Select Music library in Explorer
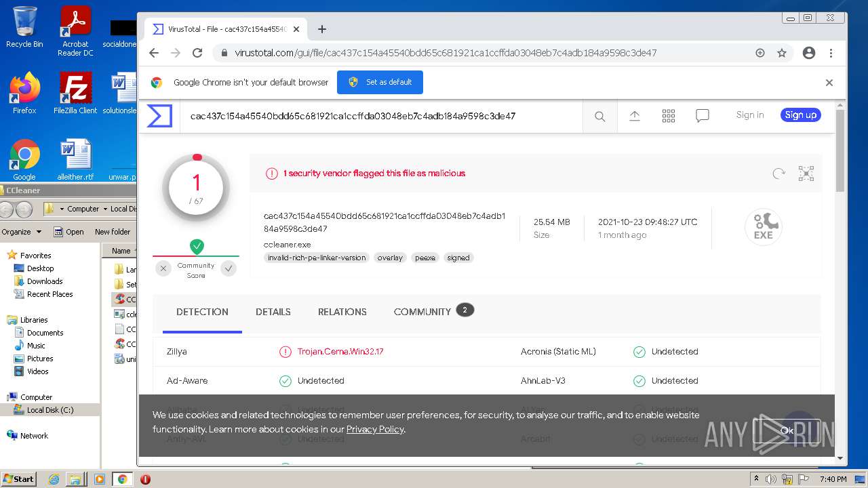This screenshot has height=488, width=868. 36,346
